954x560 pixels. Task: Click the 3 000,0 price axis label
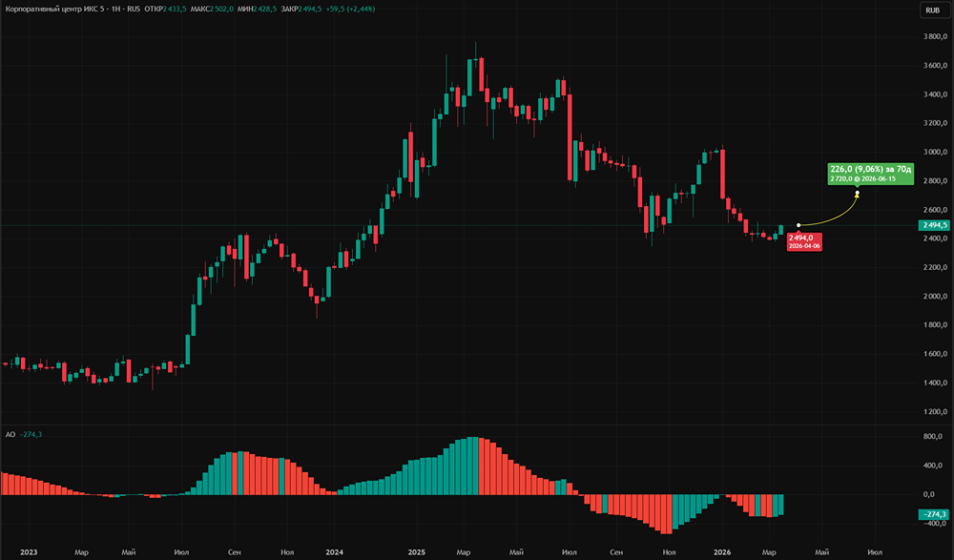pyautogui.click(x=935, y=153)
